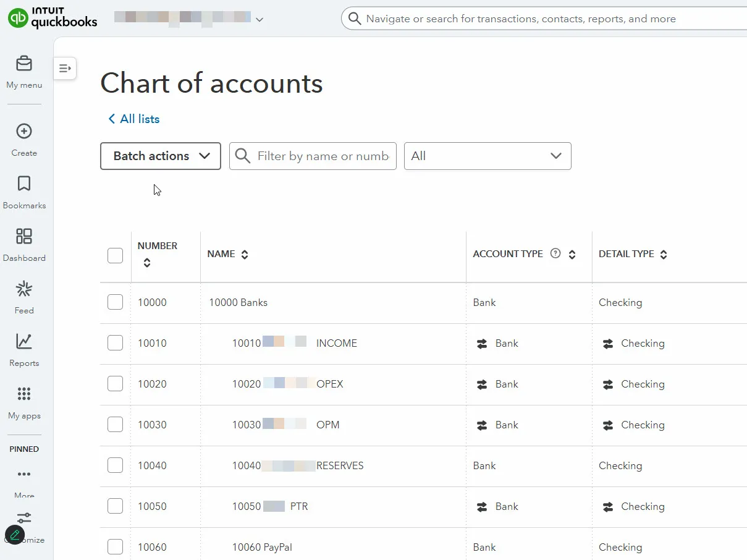Expand the All account filter dropdown
Image resolution: width=747 pixels, height=560 pixels.
point(487,156)
